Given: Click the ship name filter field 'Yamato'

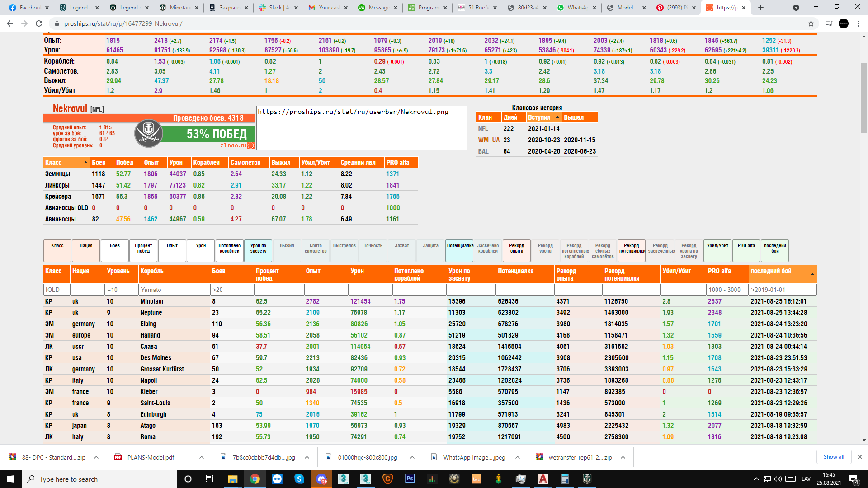Looking at the screenshot, I should coord(174,290).
